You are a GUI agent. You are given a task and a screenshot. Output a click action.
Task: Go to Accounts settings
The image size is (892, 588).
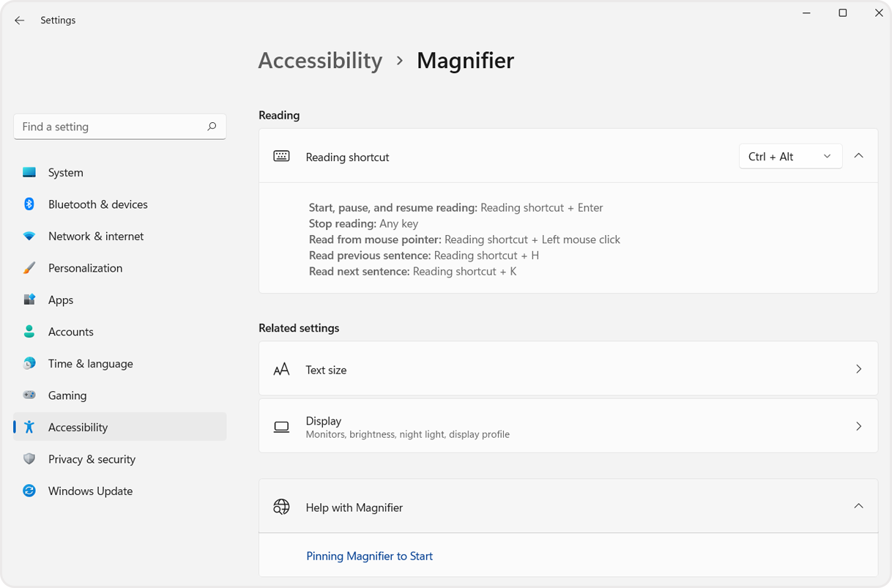[70, 332]
